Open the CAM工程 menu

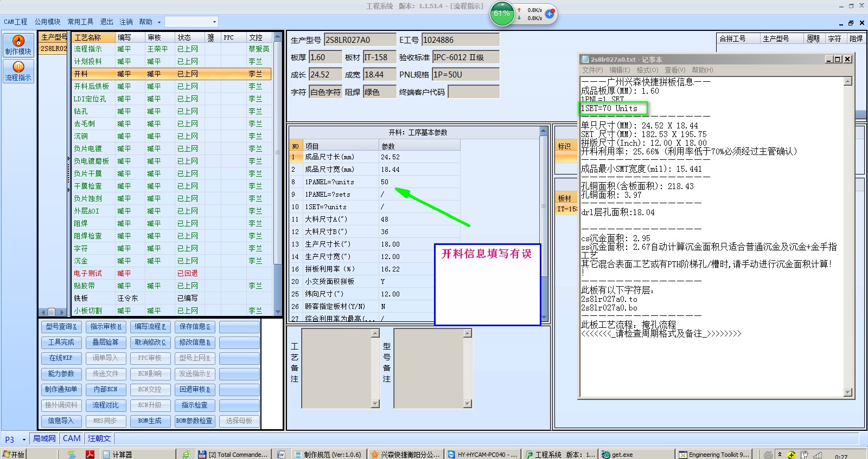tap(16, 22)
